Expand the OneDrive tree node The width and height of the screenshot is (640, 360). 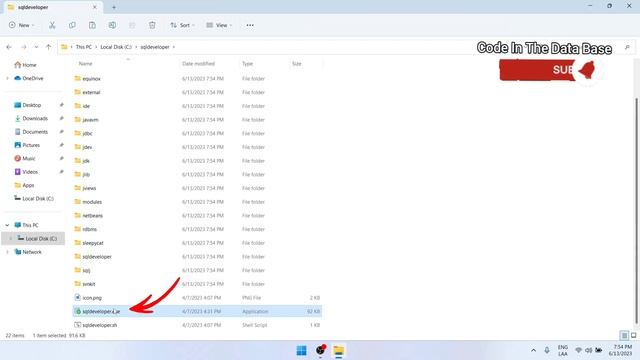[7, 78]
